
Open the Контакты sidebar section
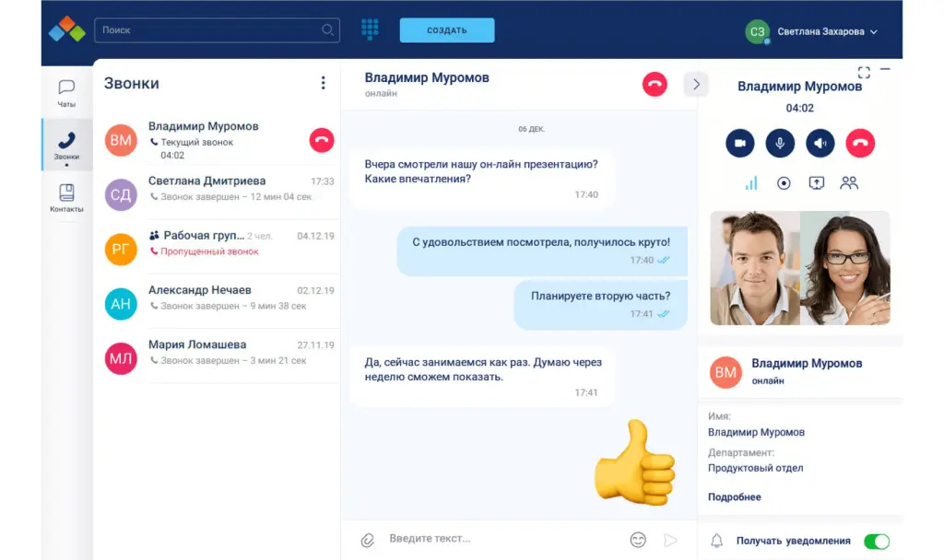(66, 198)
